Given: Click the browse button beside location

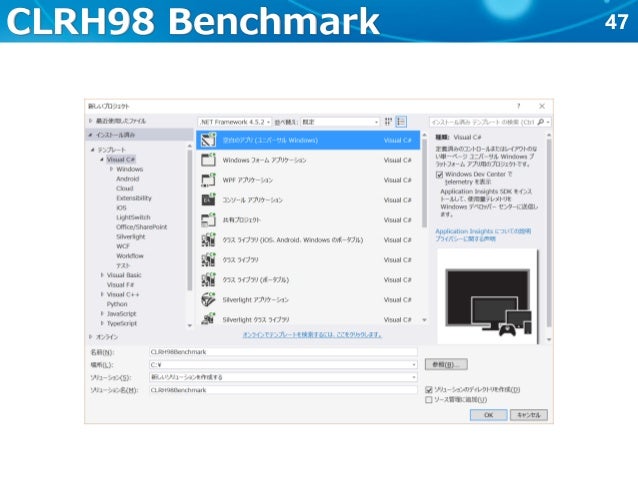Looking at the screenshot, I should [446, 364].
